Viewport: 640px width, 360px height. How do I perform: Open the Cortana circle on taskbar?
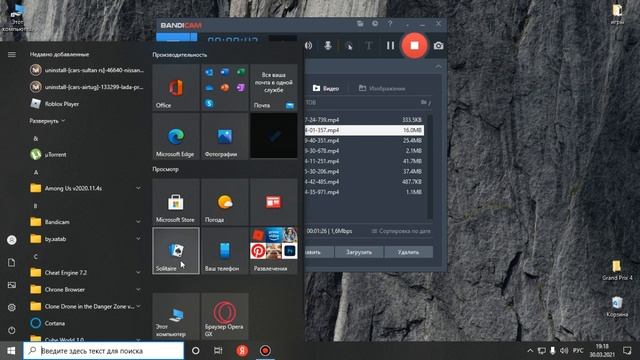coord(196,351)
